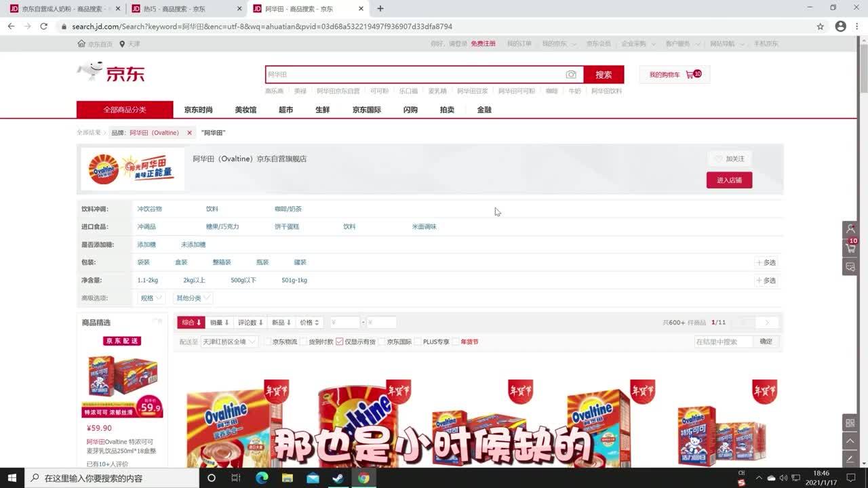Toggle the PLUS专享 checkbox
This screenshot has width=868, height=488.
pos(418,342)
